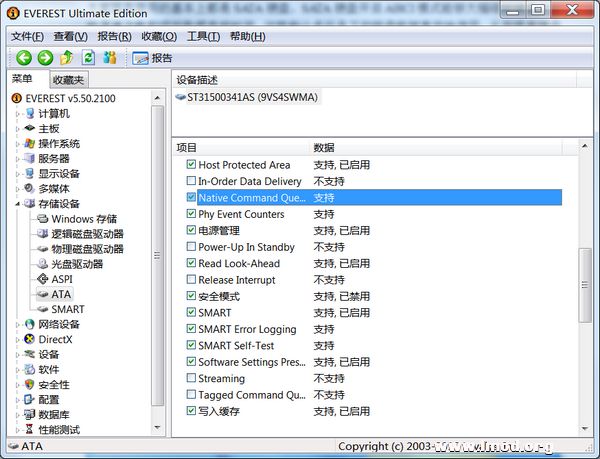Toggle the 写入缓存 checkbox
Screen dimensions: 600x459
(x=191, y=411)
